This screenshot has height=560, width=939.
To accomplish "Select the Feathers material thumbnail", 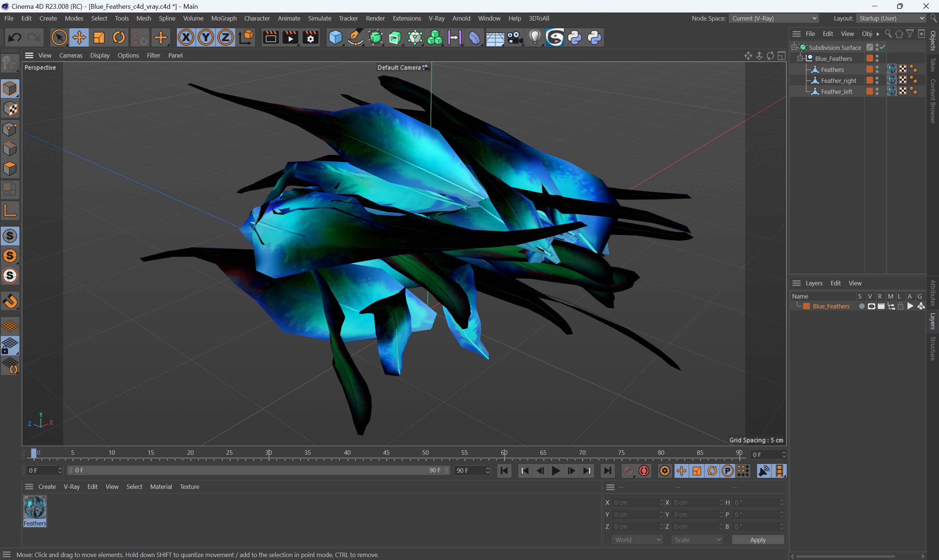I will (35, 507).
